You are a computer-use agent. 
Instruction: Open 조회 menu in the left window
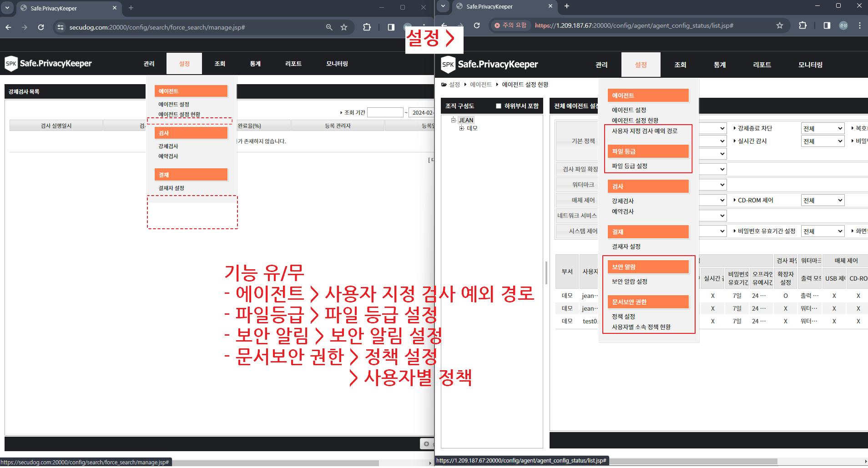[220, 64]
